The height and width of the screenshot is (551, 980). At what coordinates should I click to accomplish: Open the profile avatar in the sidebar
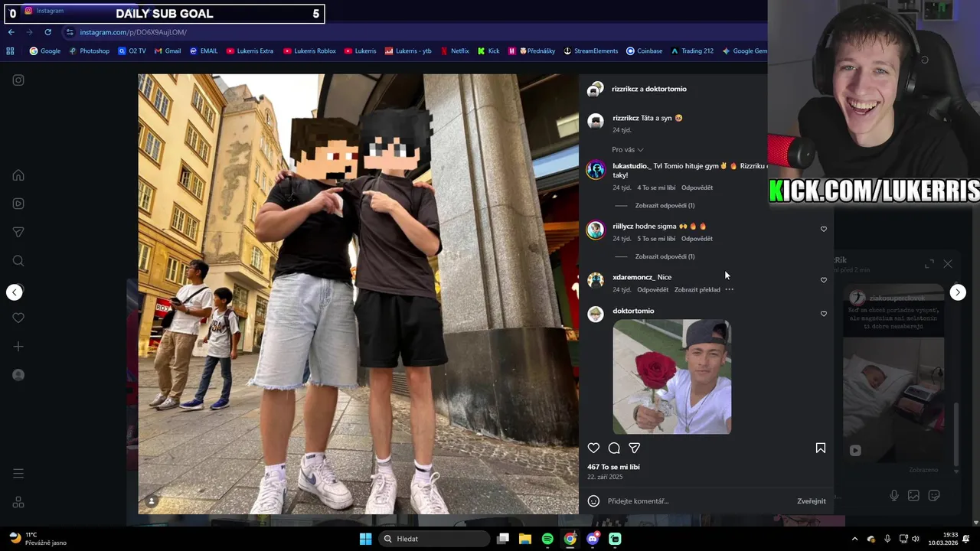click(x=18, y=375)
